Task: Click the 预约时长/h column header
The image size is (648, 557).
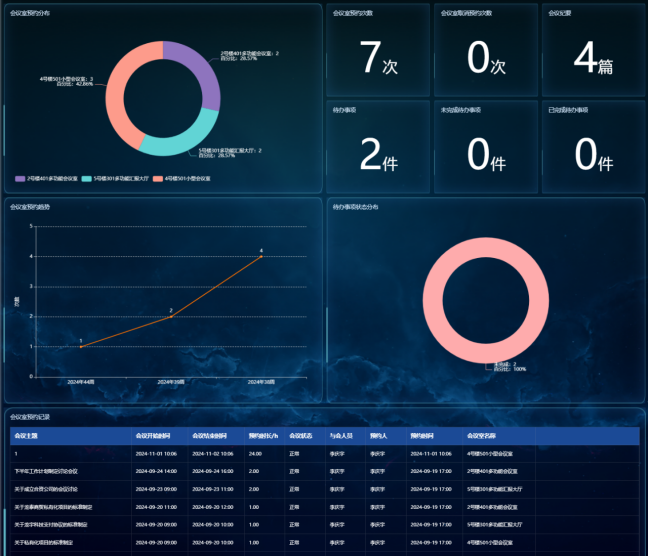Action: [261, 436]
